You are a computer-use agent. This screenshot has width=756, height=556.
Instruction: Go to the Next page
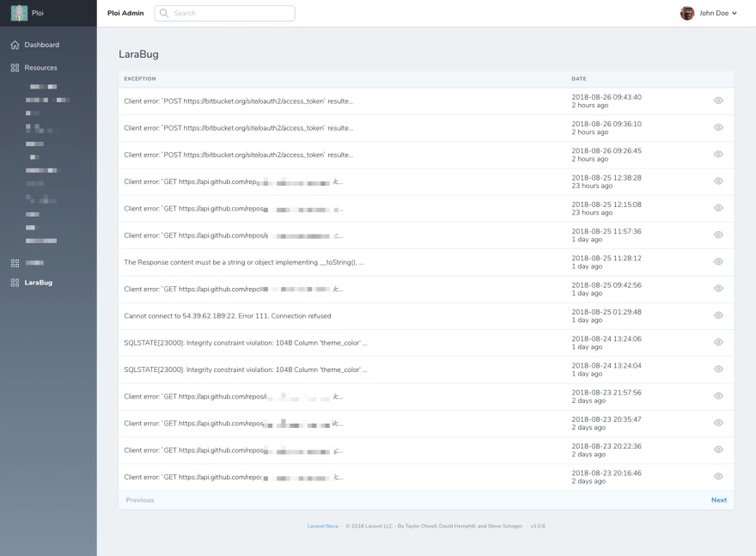[x=719, y=500]
